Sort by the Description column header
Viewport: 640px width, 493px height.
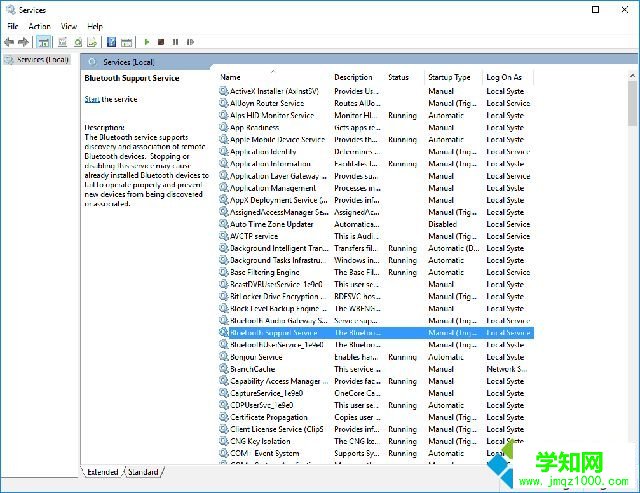click(x=353, y=77)
